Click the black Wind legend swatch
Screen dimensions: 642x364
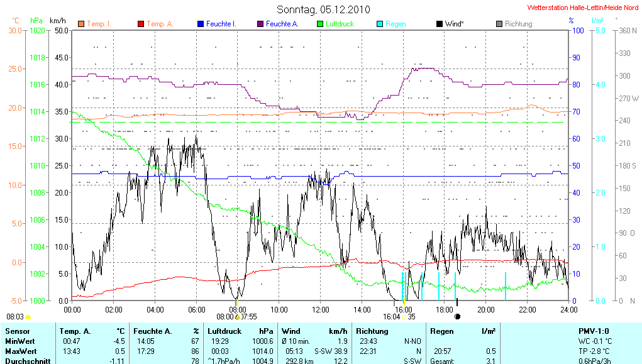click(x=439, y=24)
